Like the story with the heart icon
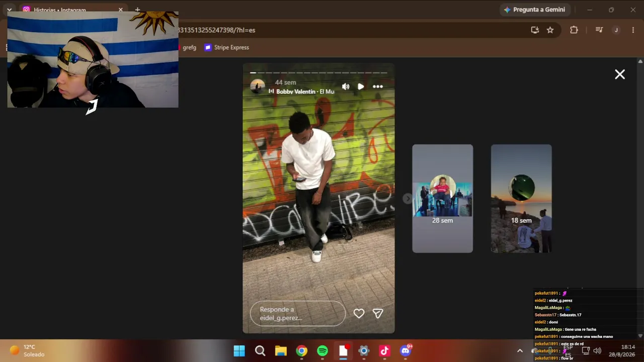Viewport: 644px width, 362px height. click(359, 314)
